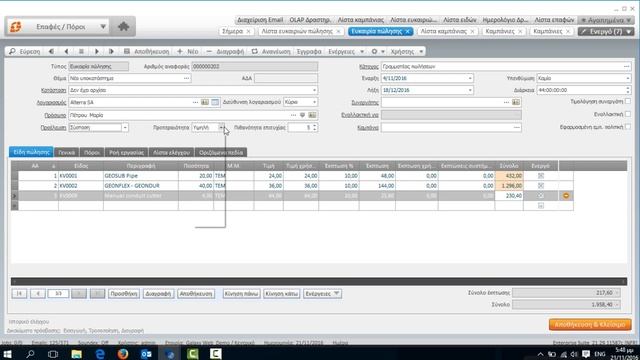Screen dimensions: 640x360
Task: Open Outlook from the taskbar
Action: tap(146, 354)
